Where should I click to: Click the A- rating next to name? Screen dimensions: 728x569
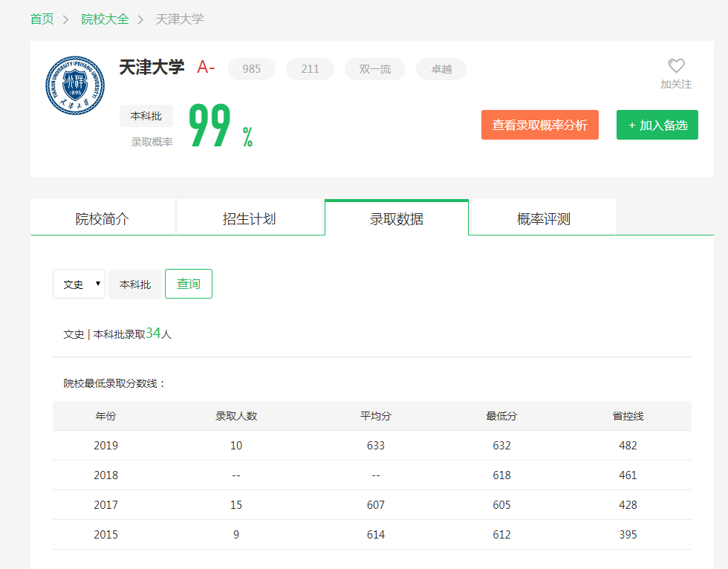click(206, 68)
